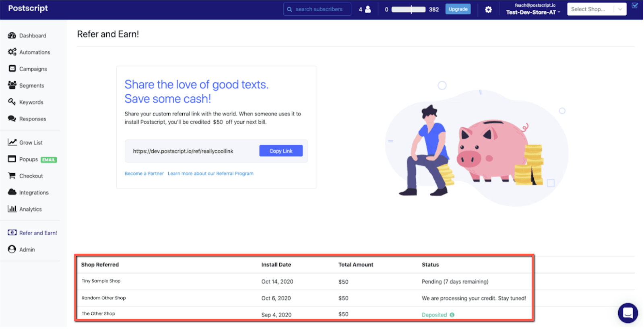Image resolution: width=644 pixels, height=330 pixels.
Task: Click the Total Amount column header
Action: (356, 265)
